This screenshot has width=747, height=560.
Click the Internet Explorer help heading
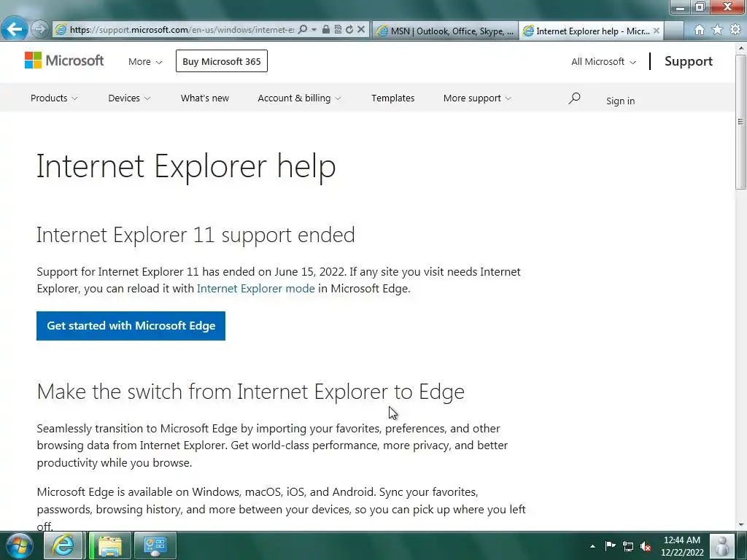[x=186, y=167]
